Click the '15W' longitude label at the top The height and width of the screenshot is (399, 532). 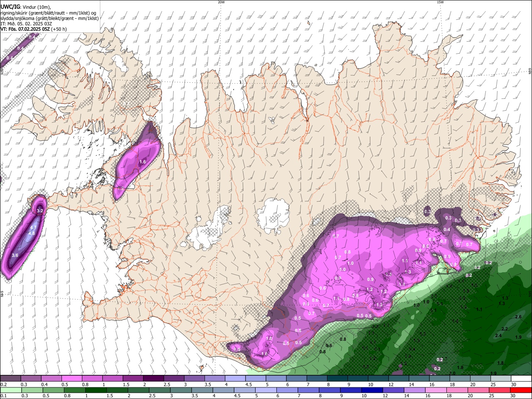440,2
